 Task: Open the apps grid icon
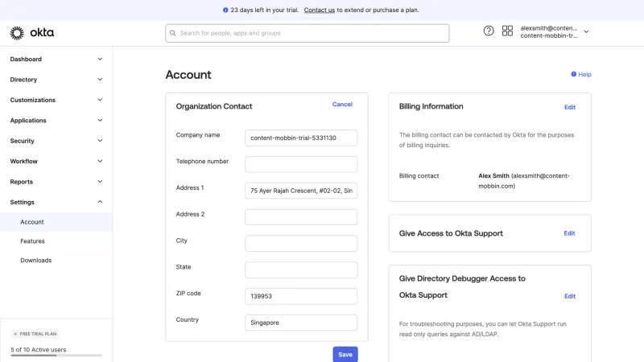click(x=507, y=31)
